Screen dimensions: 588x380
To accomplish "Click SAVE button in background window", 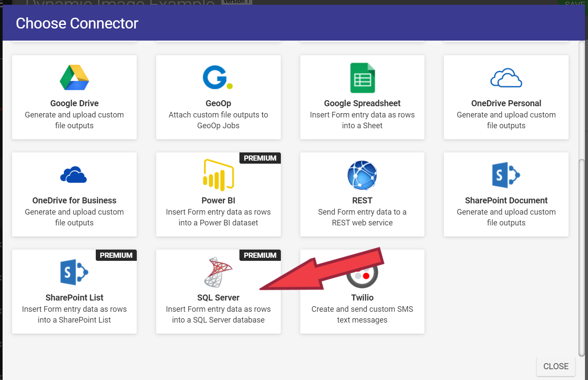I will tap(575, 3).
